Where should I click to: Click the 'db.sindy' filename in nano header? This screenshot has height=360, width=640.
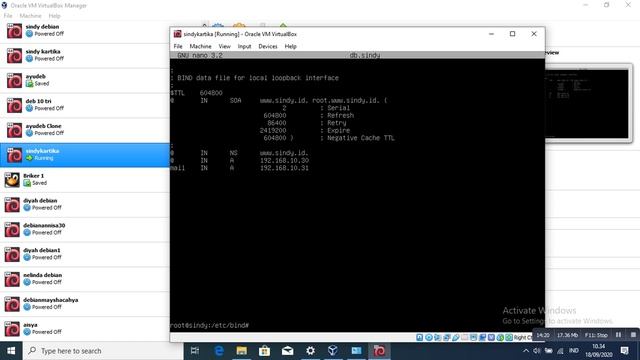pyautogui.click(x=364, y=55)
